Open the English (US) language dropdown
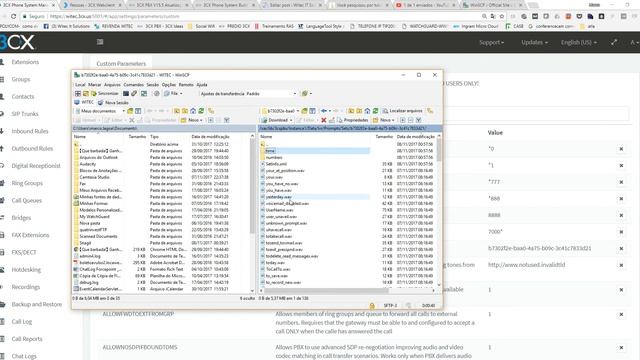 click(x=578, y=42)
